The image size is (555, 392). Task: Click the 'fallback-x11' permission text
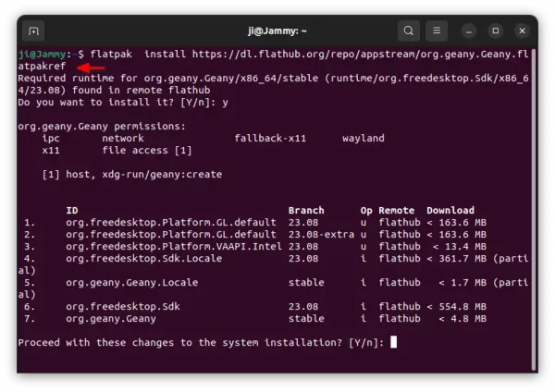coord(270,139)
